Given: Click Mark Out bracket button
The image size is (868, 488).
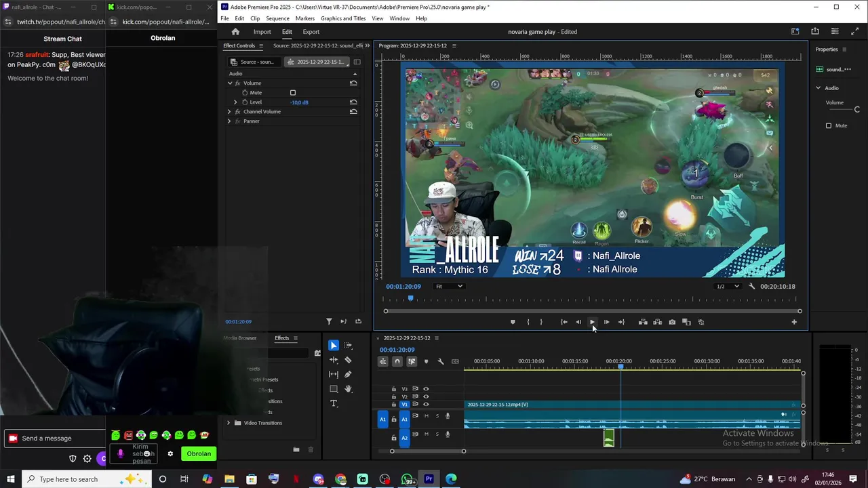Looking at the screenshot, I should point(541,322).
